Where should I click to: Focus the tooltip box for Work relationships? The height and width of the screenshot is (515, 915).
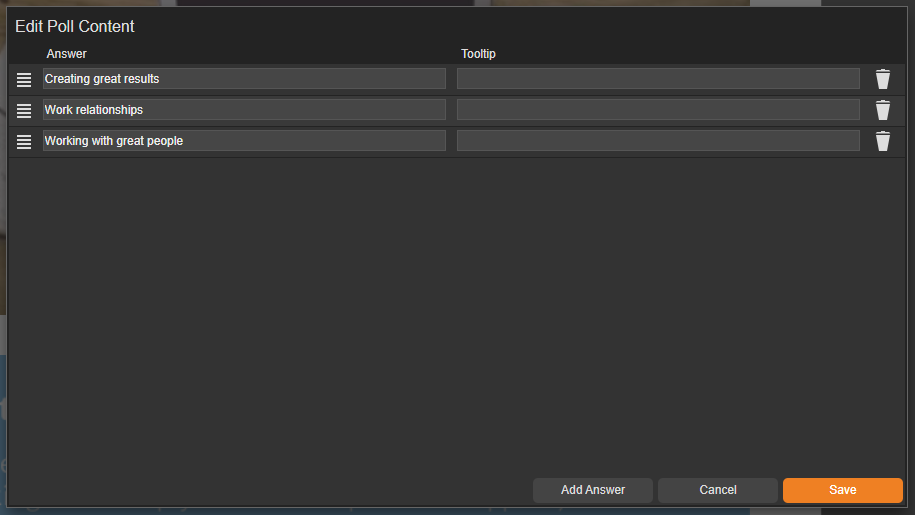point(658,110)
